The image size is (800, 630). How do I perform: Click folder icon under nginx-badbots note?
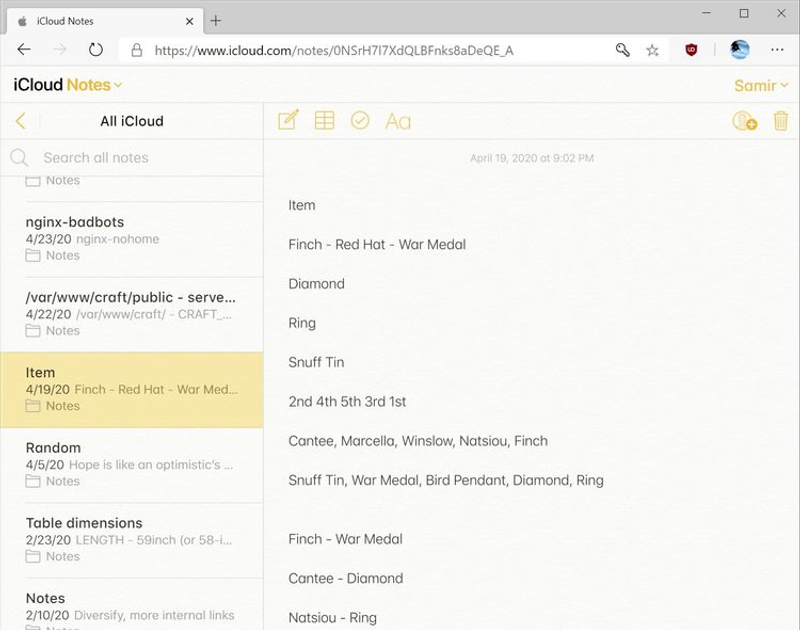point(33,256)
